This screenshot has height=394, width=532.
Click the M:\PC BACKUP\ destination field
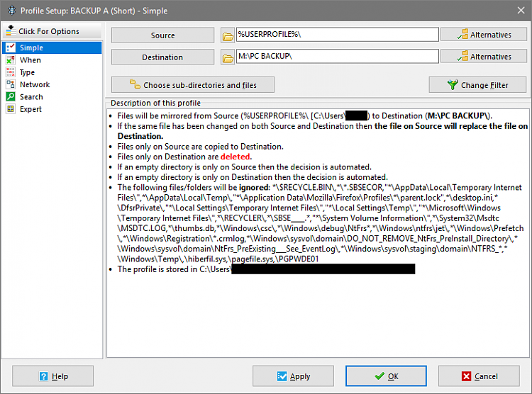337,56
